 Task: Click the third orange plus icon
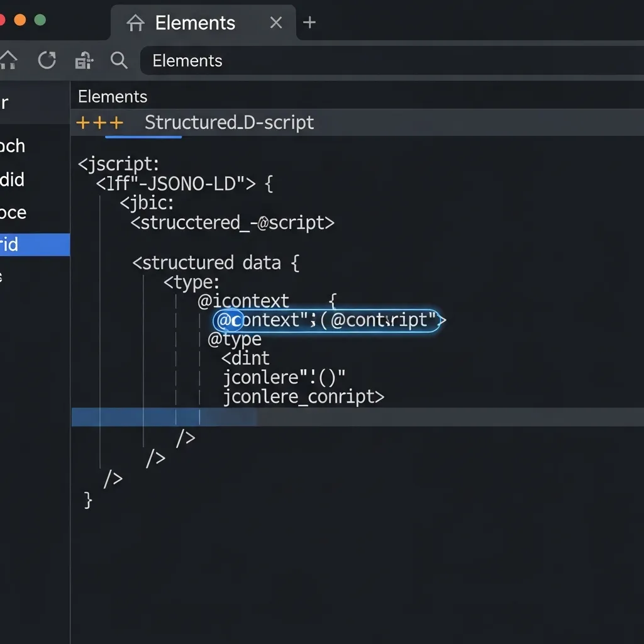tap(117, 123)
